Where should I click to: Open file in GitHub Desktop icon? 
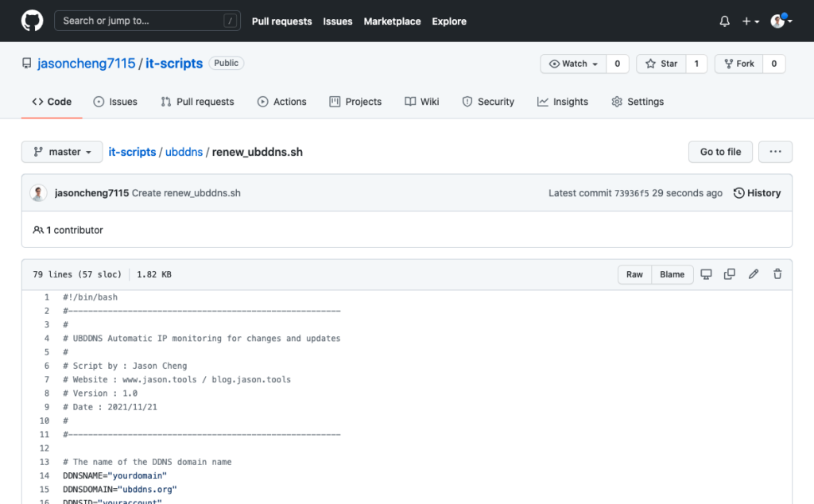click(706, 274)
